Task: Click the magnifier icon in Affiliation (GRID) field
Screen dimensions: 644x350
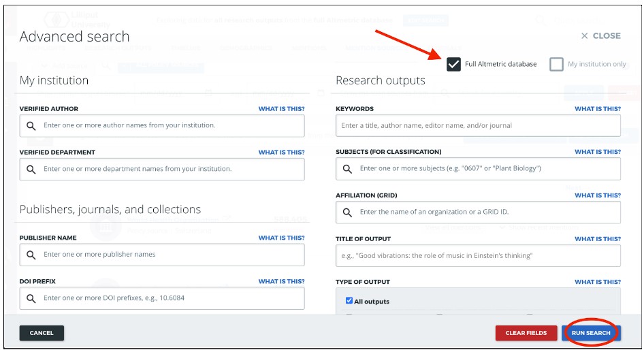Action: point(347,212)
